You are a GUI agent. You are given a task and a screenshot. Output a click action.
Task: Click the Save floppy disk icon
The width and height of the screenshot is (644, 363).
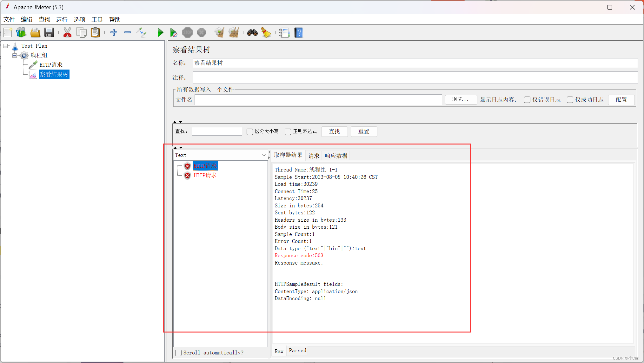[x=49, y=32]
